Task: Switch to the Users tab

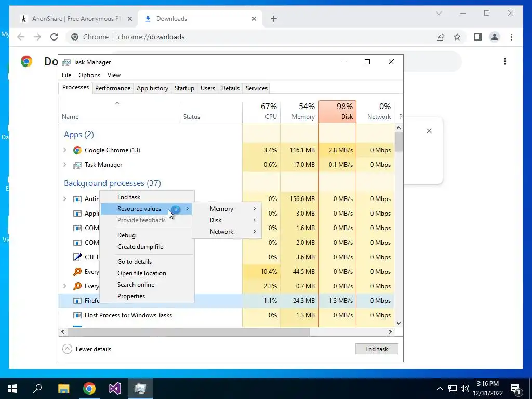Action: (x=208, y=88)
